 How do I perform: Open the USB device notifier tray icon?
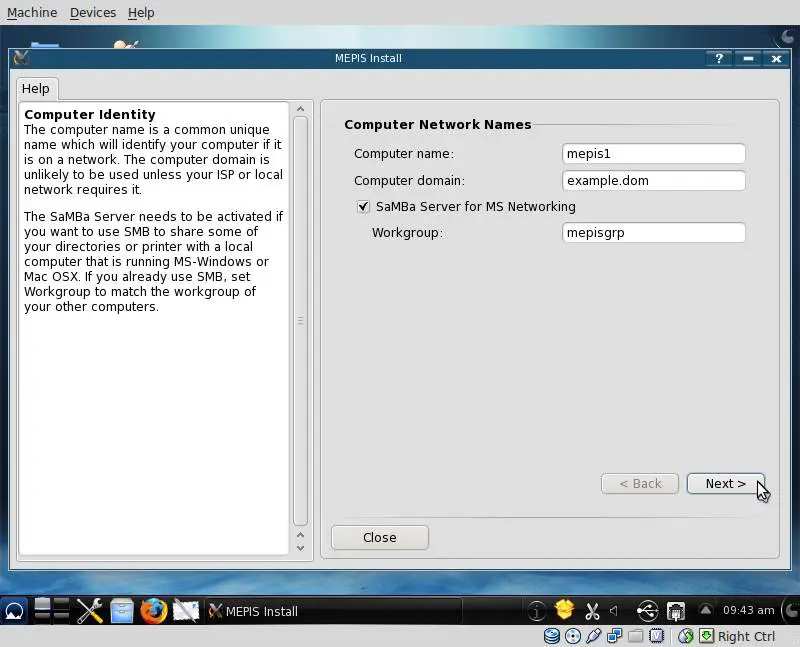pos(647,610)
